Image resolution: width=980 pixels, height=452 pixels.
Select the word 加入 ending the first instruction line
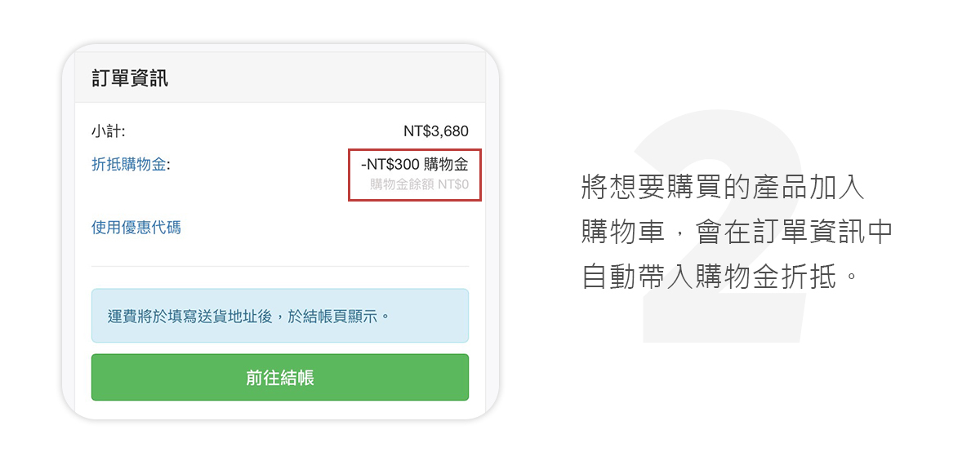point(836,188)
